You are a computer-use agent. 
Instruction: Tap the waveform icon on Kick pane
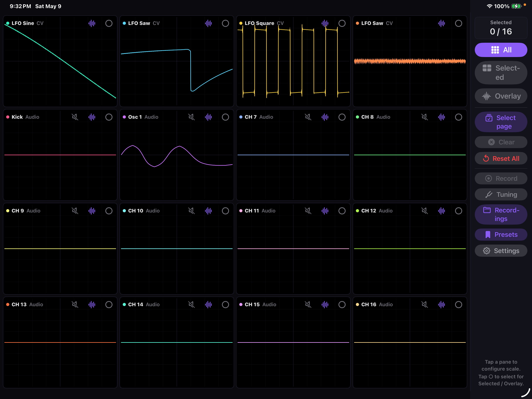coord(92,117)
